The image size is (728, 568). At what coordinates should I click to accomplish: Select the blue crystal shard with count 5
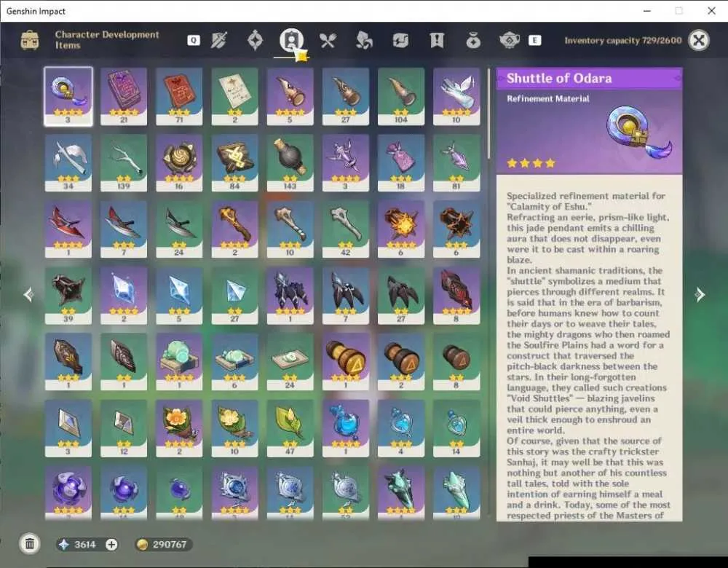point(179,296)
